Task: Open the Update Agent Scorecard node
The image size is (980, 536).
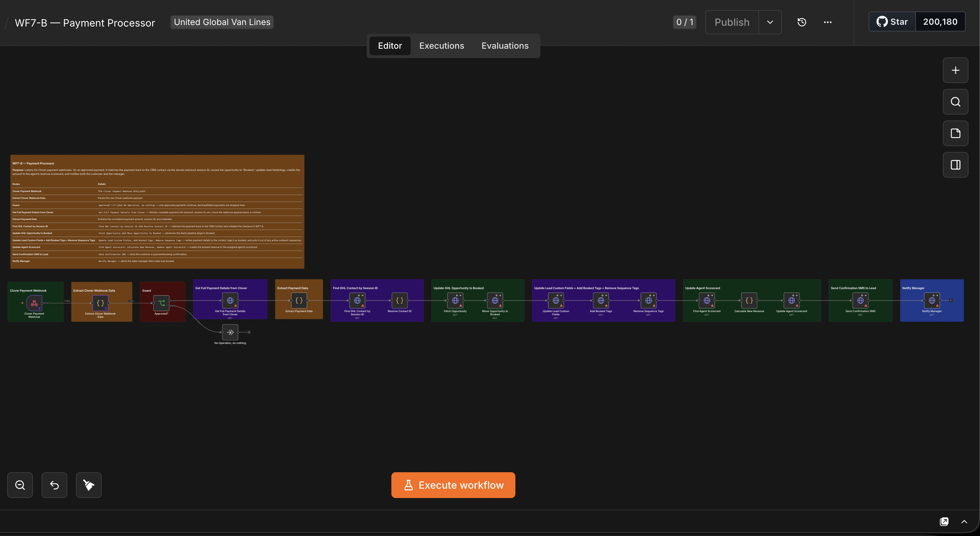Action: [x=792, y=301]
